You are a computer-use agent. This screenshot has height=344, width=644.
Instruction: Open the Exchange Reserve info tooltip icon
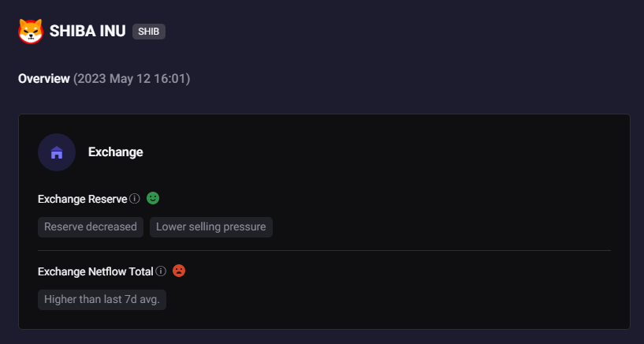click(x=135, y=198)
